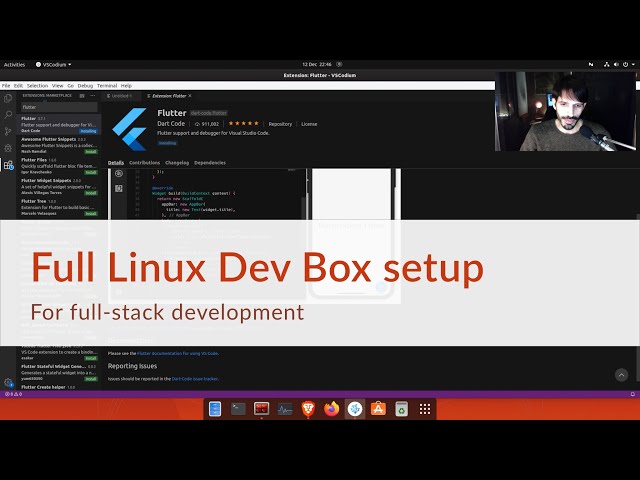This screenshot has height=480, width=640.
Task: Click the volume icon in system tray
Action: [x=616, y=64]
